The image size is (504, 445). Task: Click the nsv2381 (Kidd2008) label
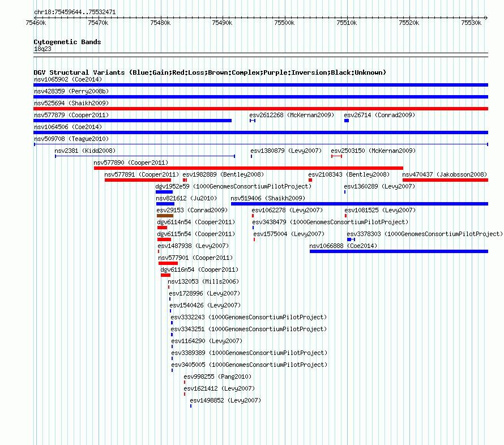pyautogui.click(x=85, y=151)
